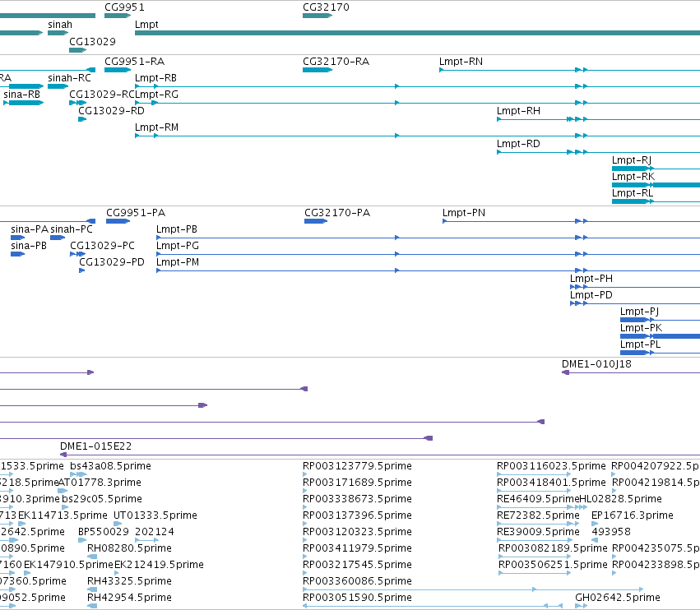Click the DME1-010J18 clone label
Image resolution: width=700 pixels, height=610 pixels.
point(596,364)
